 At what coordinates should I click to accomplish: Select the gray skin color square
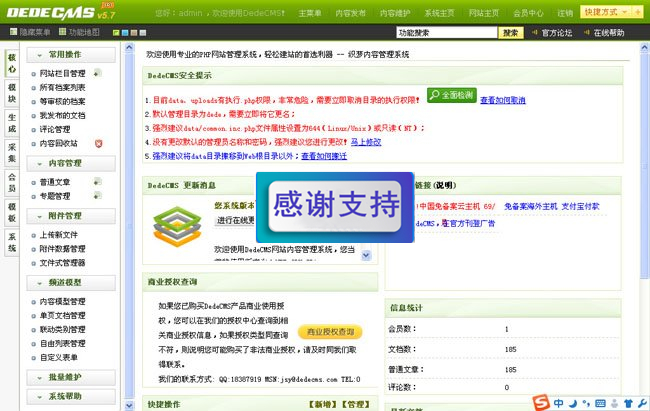[143, 33]
